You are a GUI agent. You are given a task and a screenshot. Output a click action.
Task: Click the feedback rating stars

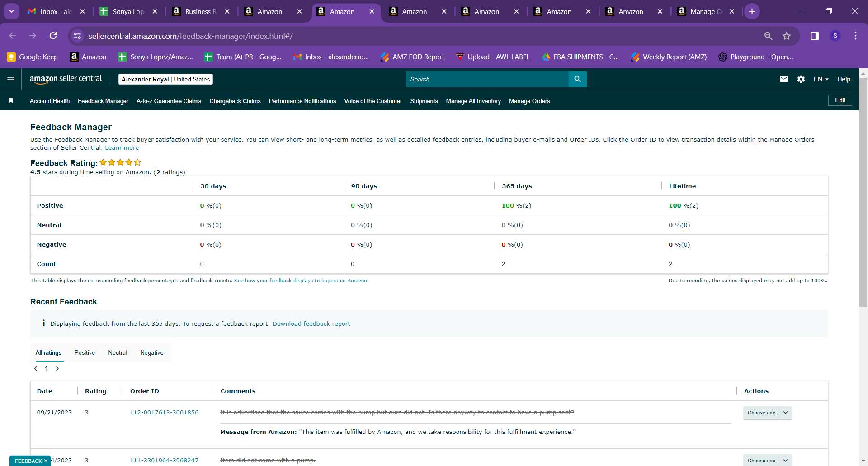pos(120,162)
